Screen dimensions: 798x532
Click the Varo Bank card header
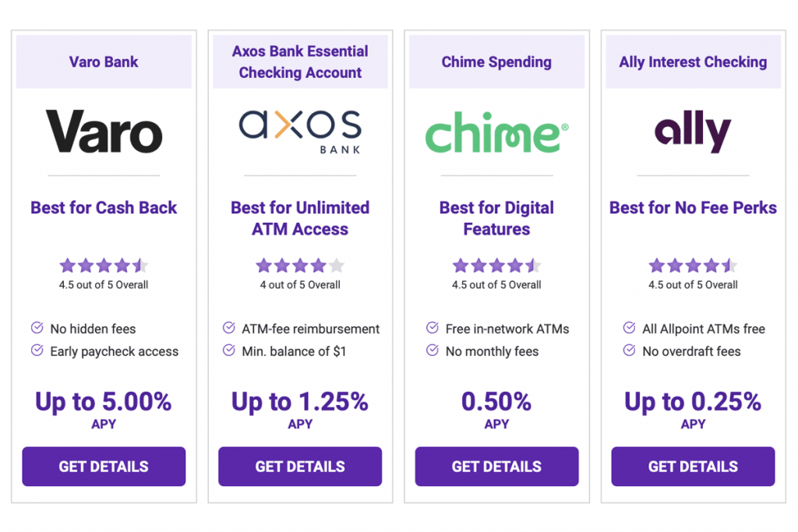[104, 62]
